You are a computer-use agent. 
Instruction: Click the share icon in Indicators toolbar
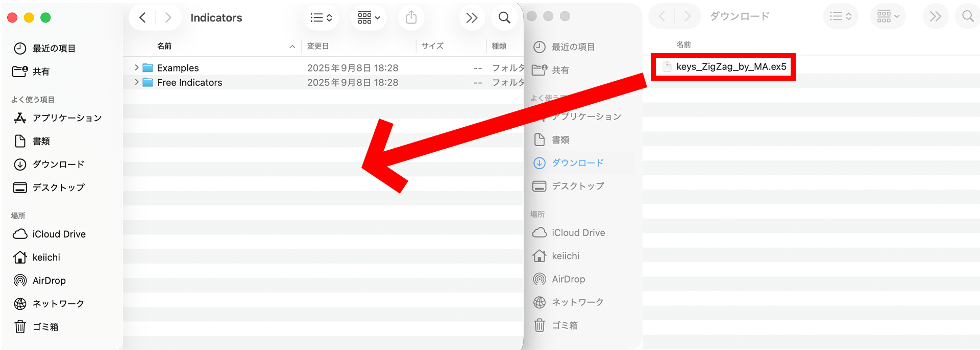point(411,18)
